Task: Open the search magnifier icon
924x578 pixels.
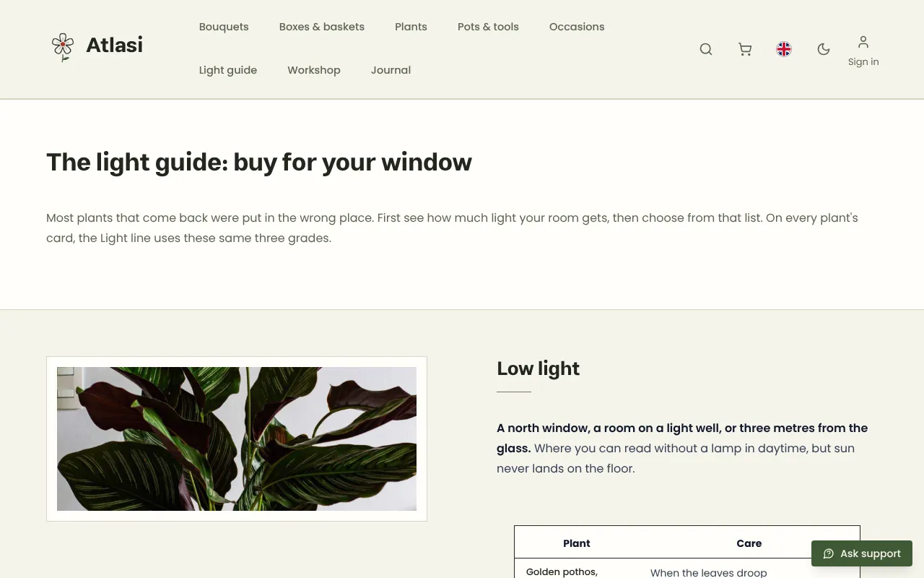Action: point(706,49)
